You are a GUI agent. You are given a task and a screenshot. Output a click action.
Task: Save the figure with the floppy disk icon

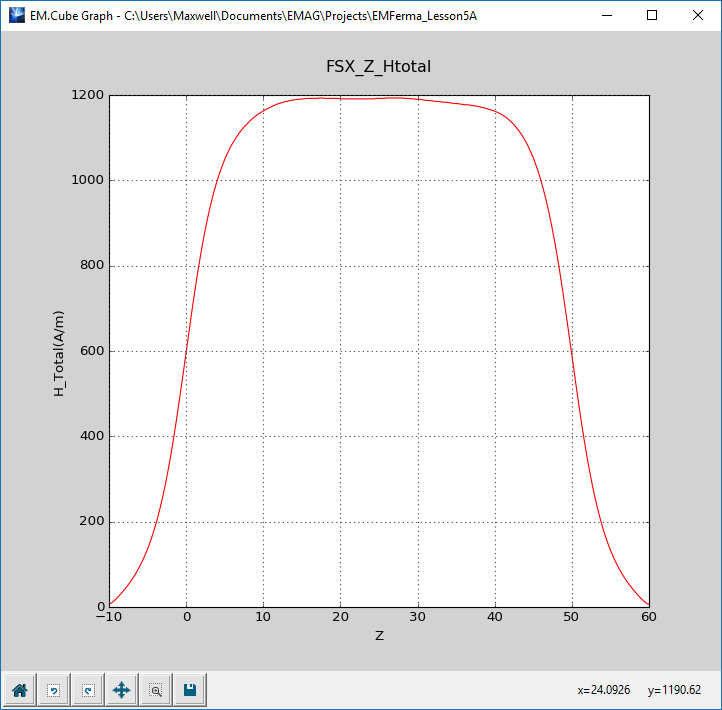pyautogui.click(x=189, y=690)
